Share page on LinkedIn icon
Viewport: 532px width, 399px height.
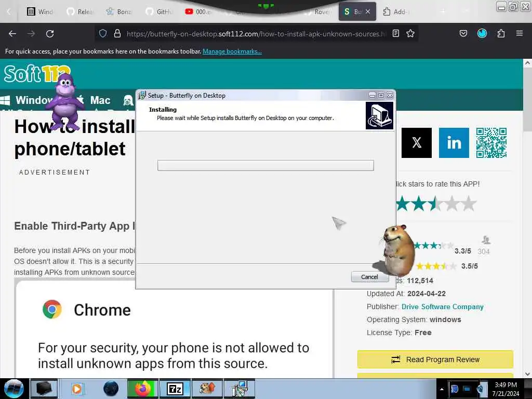click(454, 143)
